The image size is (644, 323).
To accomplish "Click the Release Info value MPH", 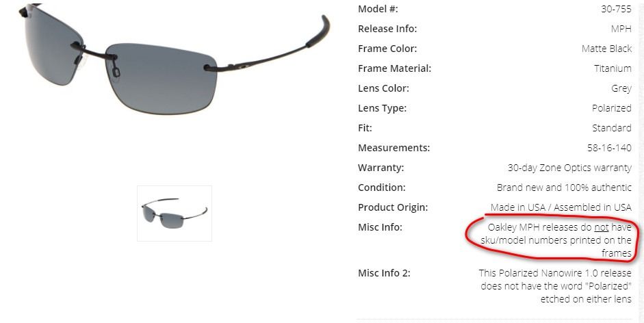I will pyautogui.click(x=621, y=29).
